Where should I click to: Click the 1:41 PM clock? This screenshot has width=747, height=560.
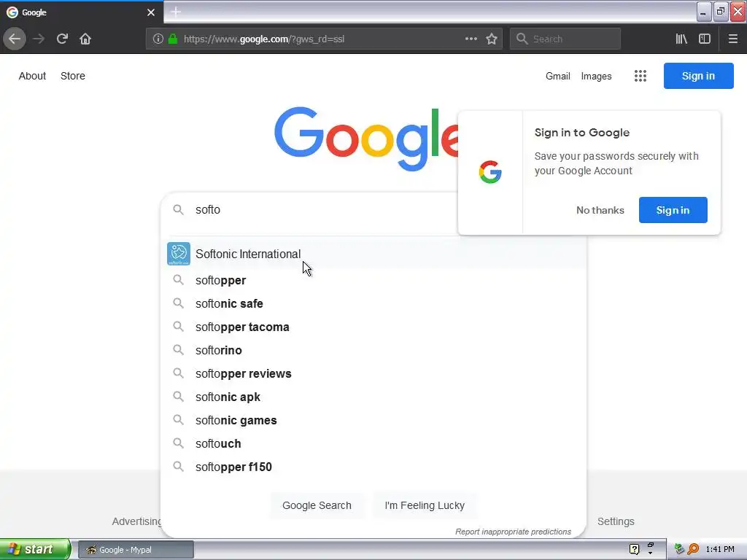coord(720,549)
